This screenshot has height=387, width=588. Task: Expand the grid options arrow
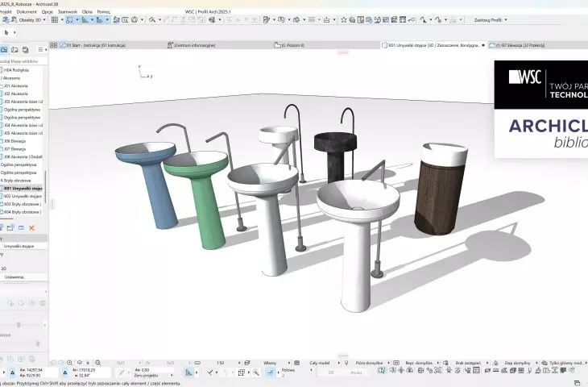(x=62, y=20)
